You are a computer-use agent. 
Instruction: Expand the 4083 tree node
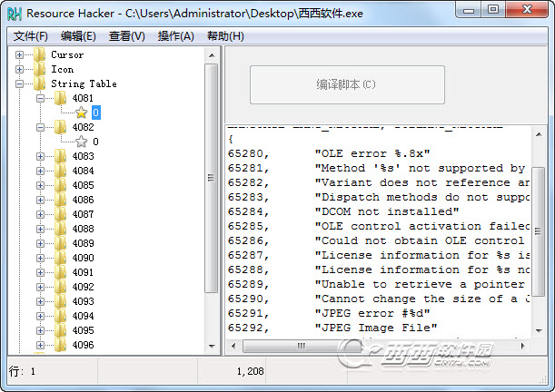[x=40, y=156]
